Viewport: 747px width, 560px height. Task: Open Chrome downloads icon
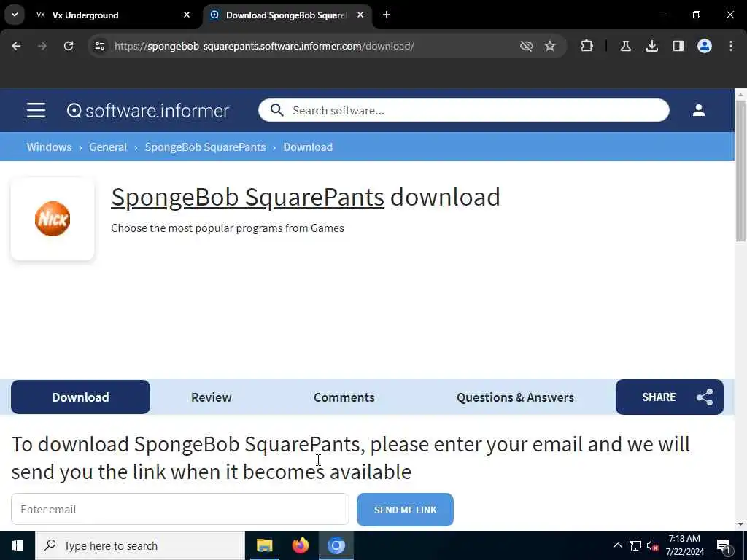(651, 46)
